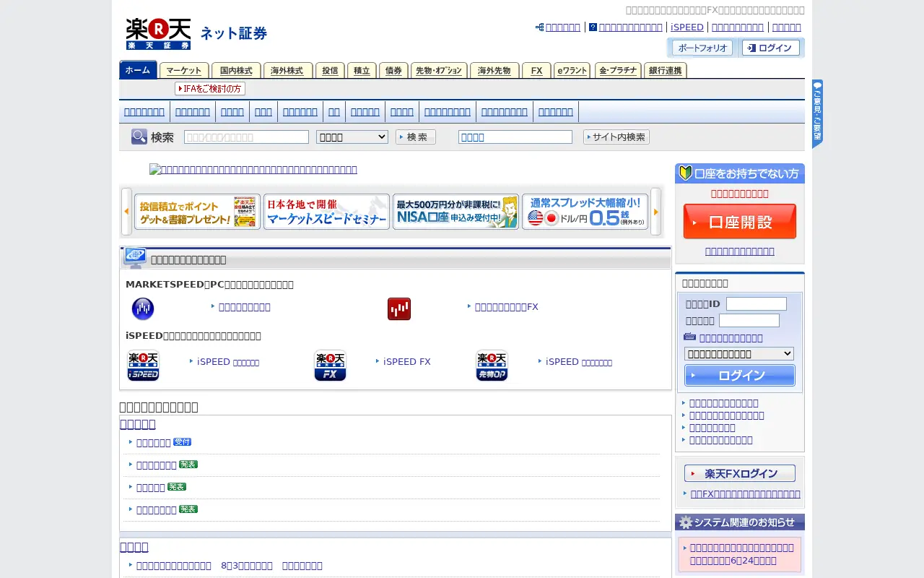Click the help question-mark icon in top links

pos(593,27)
